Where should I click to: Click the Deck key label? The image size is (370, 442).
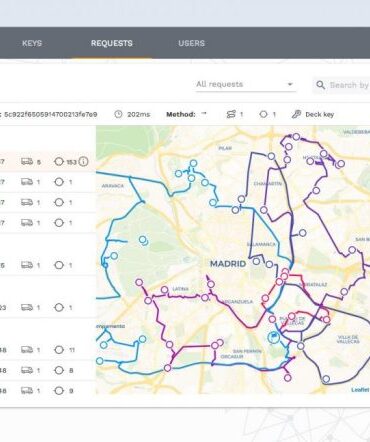(x=319, y=115)
